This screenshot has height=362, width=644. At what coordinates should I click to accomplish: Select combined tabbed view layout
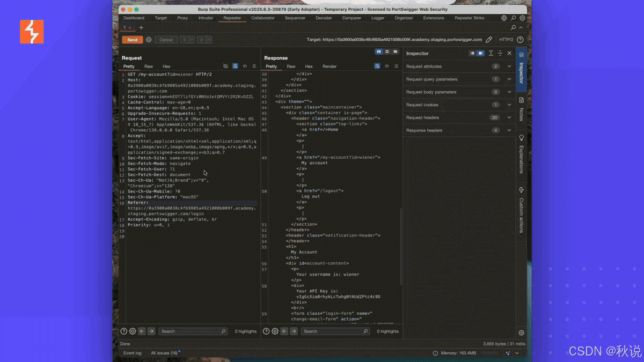[396, 52]
